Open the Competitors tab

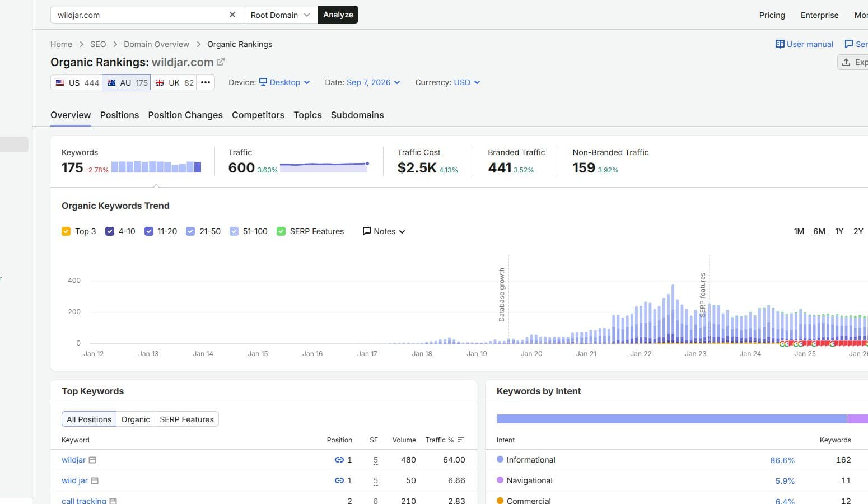click(258, 115)
